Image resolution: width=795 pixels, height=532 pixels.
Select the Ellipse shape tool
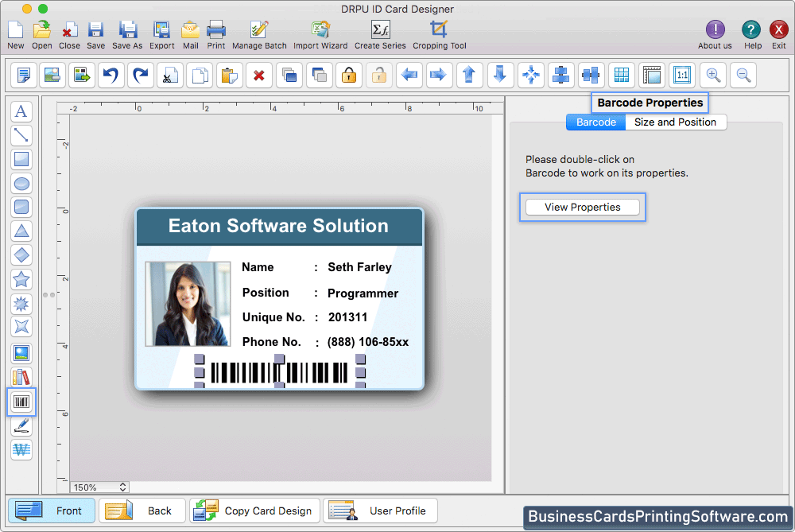click(21, 183)
